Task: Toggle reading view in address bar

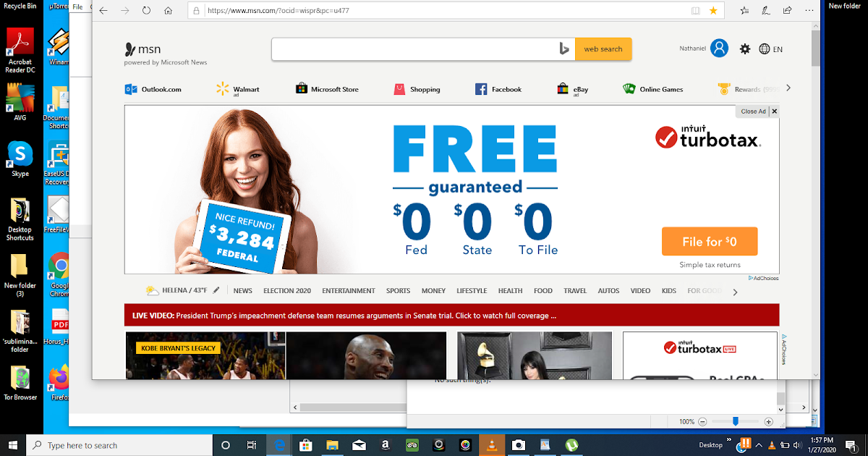Action: [696, 11]
